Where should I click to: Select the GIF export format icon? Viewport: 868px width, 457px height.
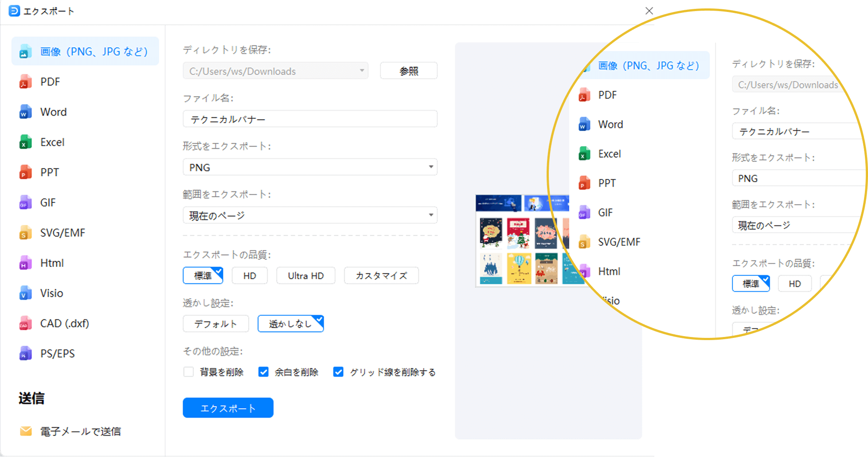25,202
